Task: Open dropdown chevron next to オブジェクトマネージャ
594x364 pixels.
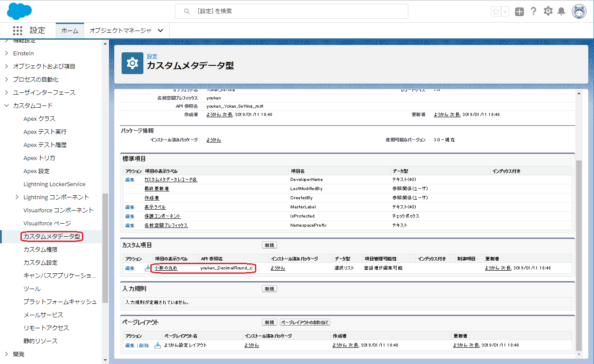Action: (x=160, y=31)
